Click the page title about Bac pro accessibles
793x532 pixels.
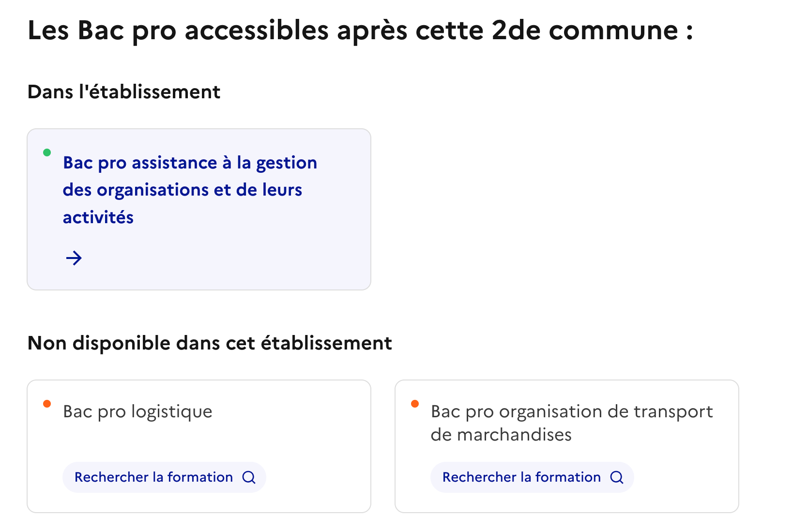click(360, 30)
